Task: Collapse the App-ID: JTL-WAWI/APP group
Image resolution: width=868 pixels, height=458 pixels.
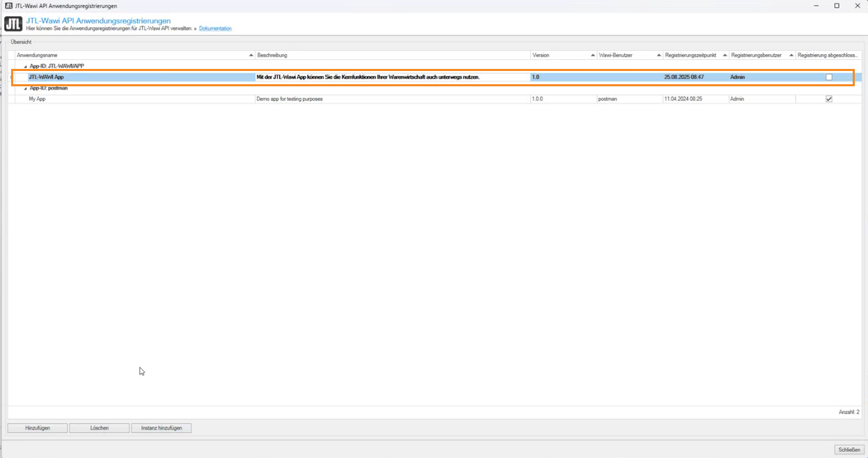Action: point(26,67)
